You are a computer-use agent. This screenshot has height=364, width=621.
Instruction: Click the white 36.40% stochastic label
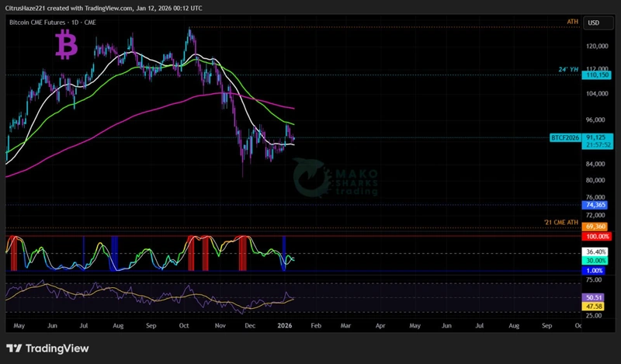tap(595, 252)
